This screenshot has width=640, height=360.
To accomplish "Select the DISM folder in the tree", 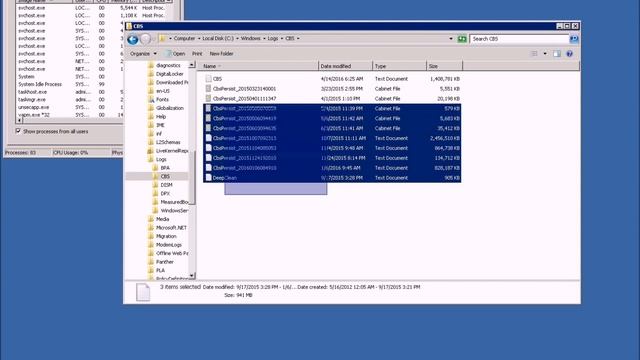I will pos(166,185).
